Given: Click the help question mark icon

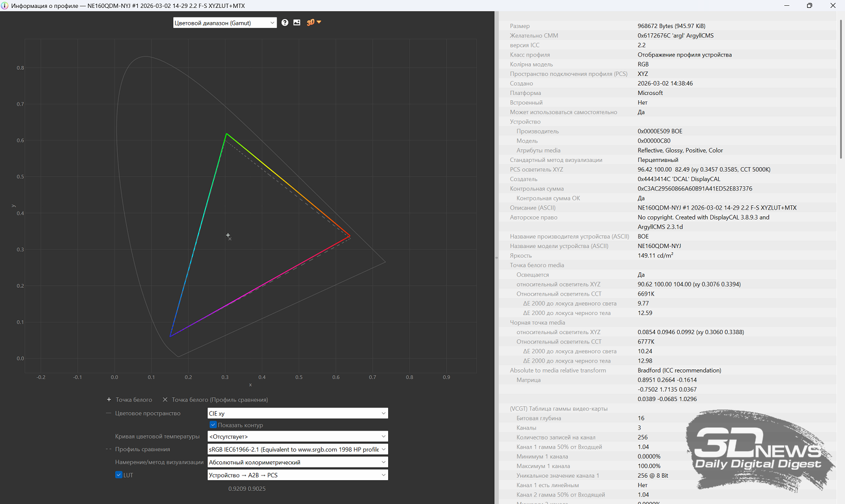Looking at the screenshot, I should click(x=285, y=23).
